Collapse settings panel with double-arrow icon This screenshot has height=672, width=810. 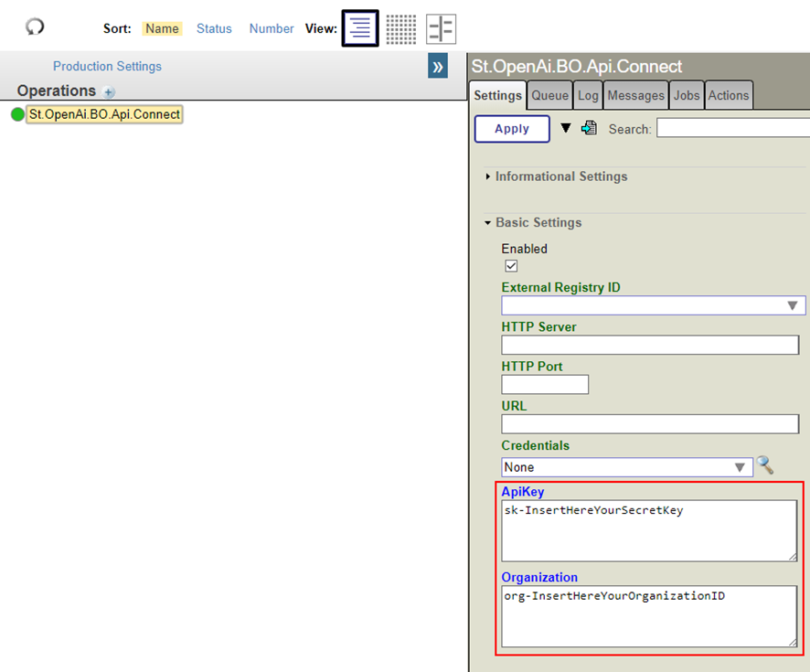coord(438,67)
